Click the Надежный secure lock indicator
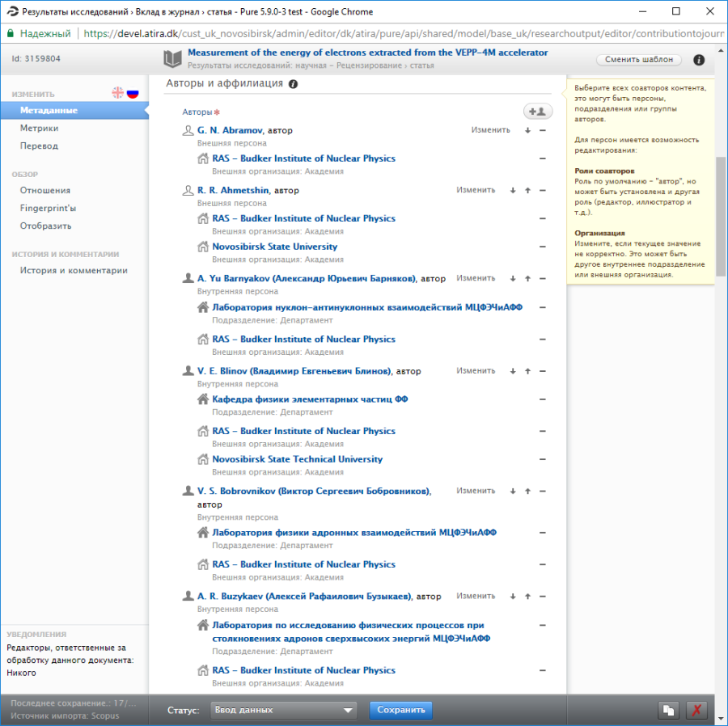Screen dimensions: 728x726 point(40,33)
